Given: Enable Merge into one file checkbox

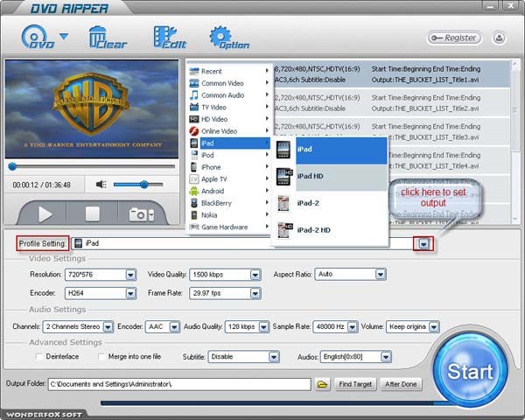Looking at the screenshot, I should (x=101, y=357).
